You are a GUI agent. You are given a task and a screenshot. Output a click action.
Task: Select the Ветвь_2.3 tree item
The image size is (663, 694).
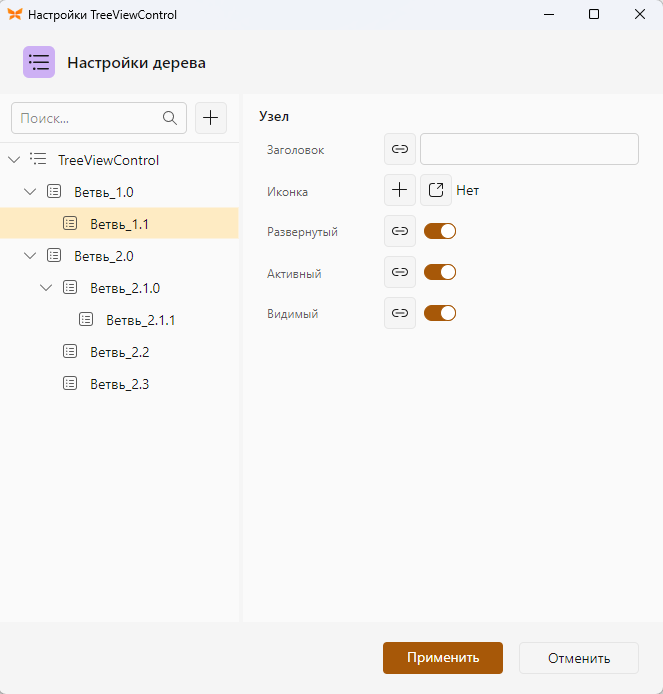pyautogui.click(x=119, y=384)
